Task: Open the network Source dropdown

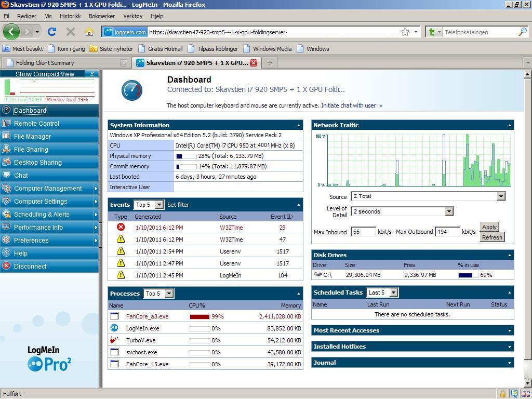Action: 428,196
